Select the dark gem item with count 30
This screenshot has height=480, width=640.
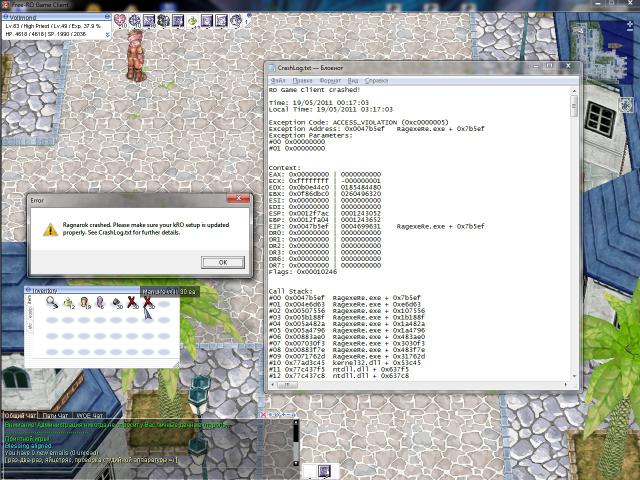tap(116, 303)
